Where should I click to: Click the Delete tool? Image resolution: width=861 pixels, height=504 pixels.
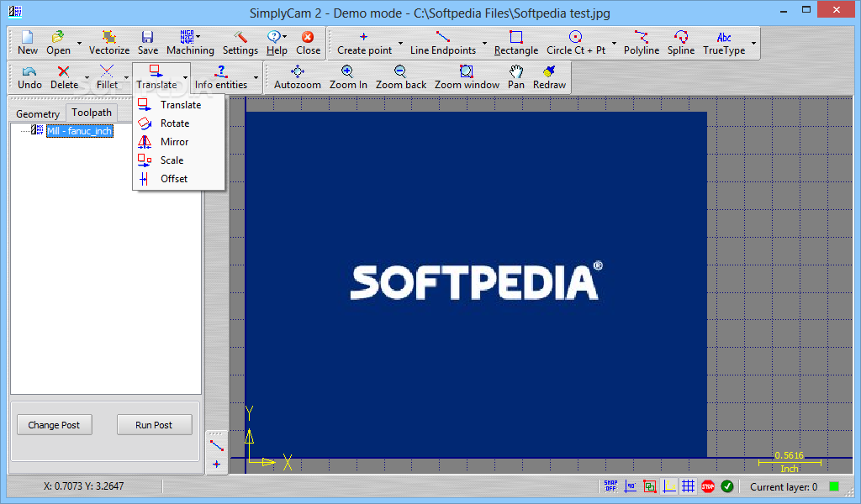[x=64, y=77]
